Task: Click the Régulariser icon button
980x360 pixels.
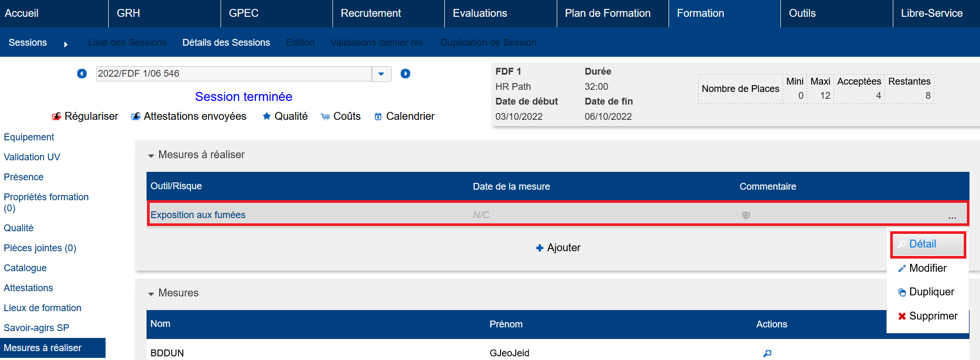Action: coord(57,117)
